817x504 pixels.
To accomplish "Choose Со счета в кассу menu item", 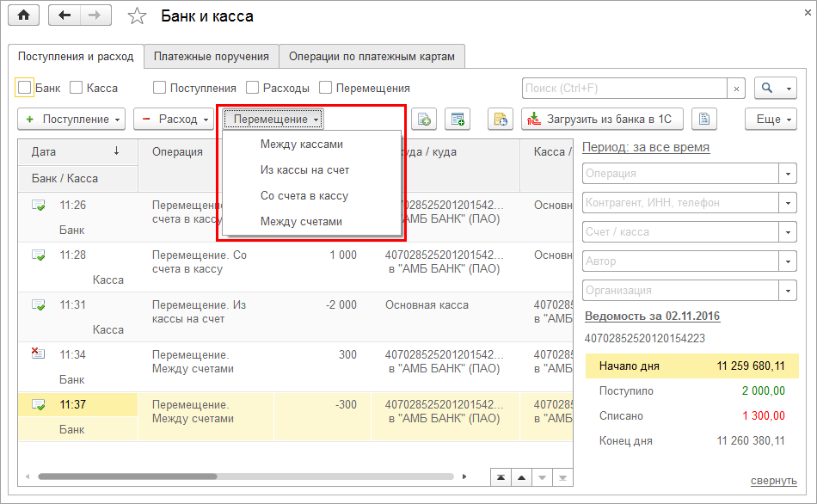I will pyautogui.click(x=311, y=195).
